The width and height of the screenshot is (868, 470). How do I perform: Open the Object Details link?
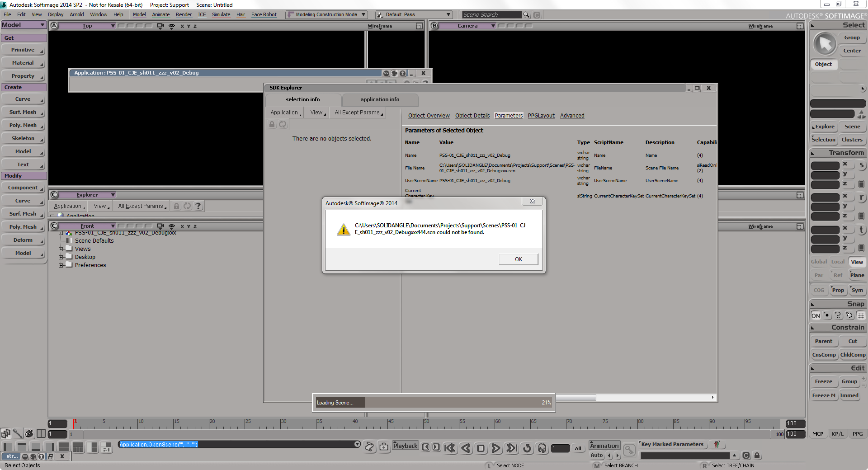(472, 116)
